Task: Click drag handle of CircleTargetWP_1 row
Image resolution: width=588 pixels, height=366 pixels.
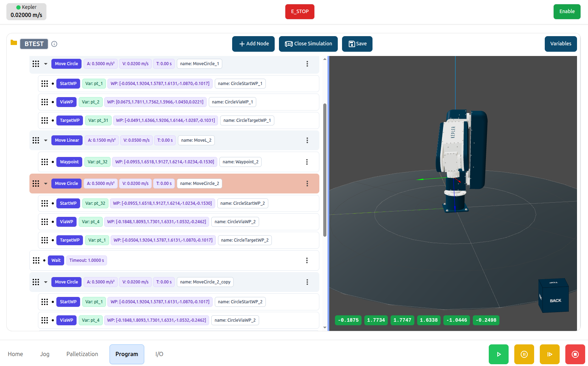Action: [x=45, y=120]
